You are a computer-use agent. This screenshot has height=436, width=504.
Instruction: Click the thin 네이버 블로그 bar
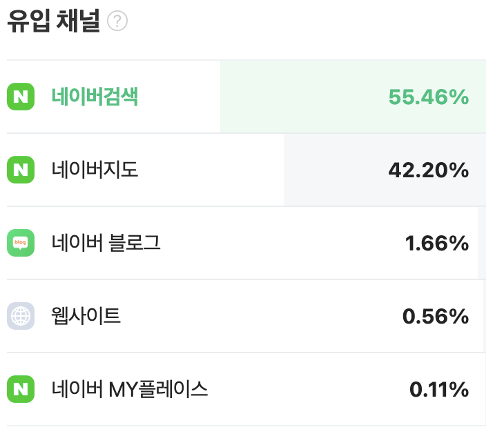click(x=482, y=243)
